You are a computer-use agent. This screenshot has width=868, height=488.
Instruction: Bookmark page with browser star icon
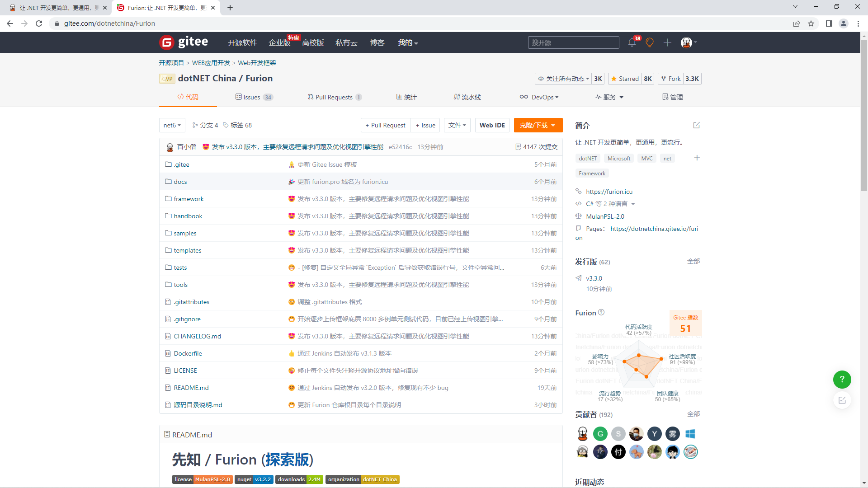(811, 23)
